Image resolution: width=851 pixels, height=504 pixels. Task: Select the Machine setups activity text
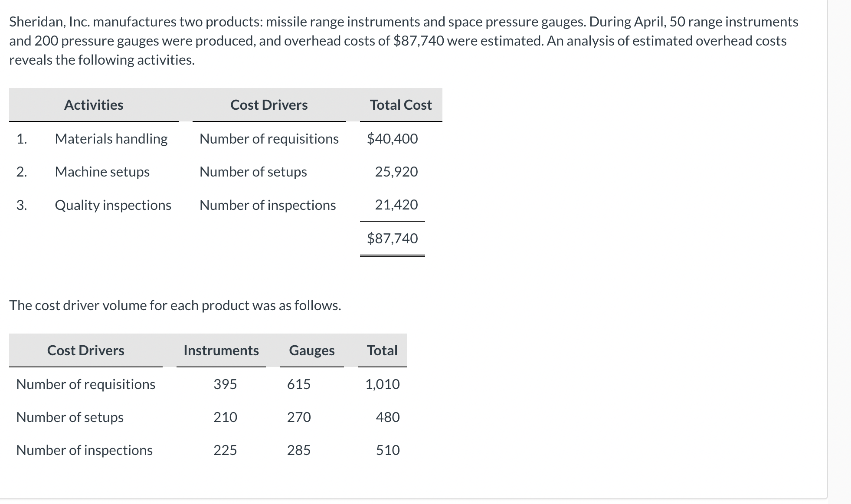(102, 172)
